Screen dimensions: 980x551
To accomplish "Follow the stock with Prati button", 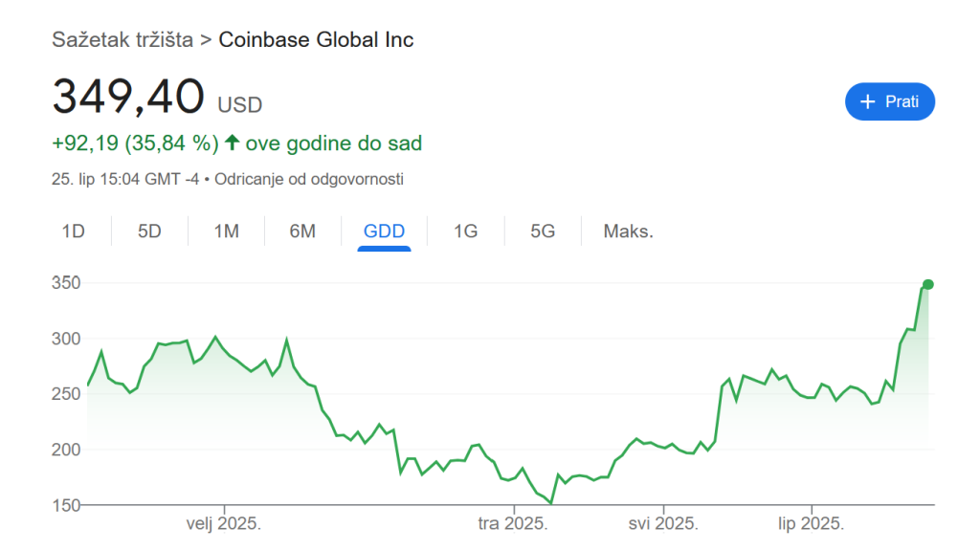I will 890,101.
